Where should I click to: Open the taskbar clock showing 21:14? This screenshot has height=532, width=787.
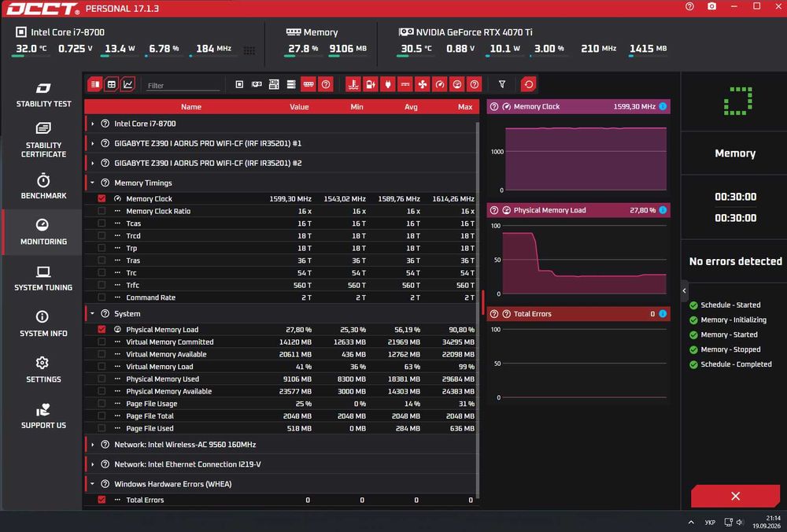click(x=767, y=522)
